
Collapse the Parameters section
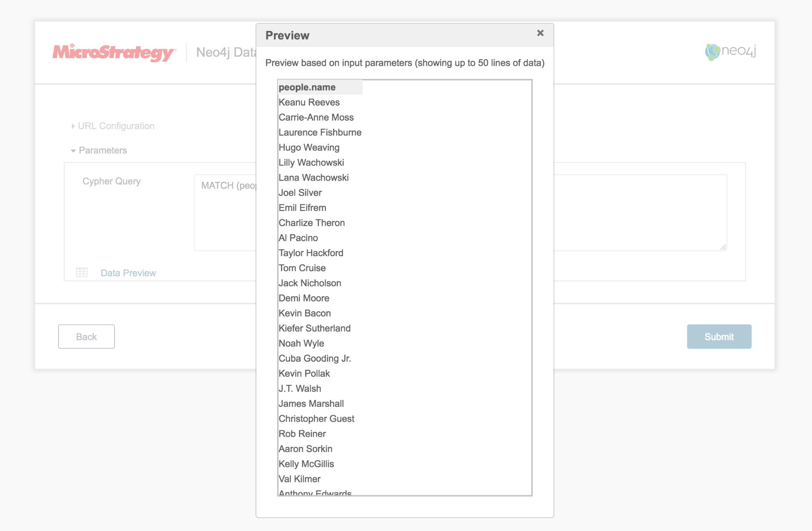coord(102,150)
